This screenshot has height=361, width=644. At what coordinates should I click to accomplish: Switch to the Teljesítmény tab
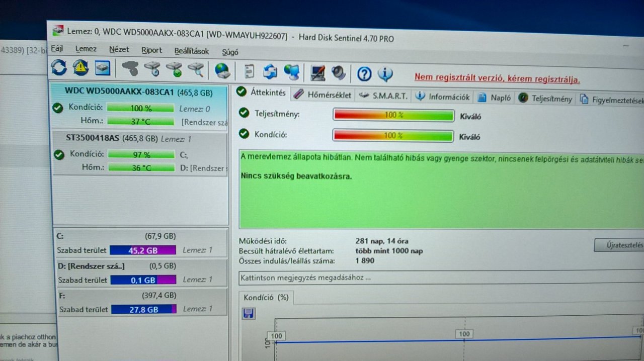click(545, 99)
